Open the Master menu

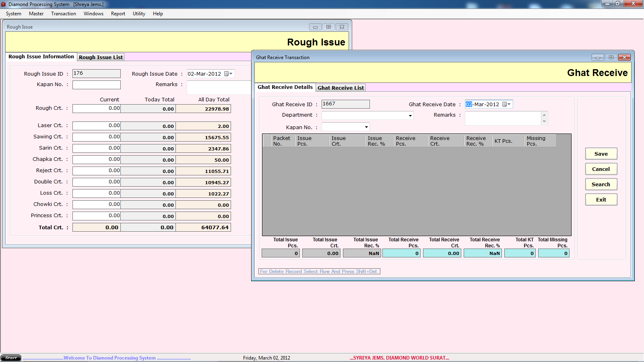coord(36,14)
